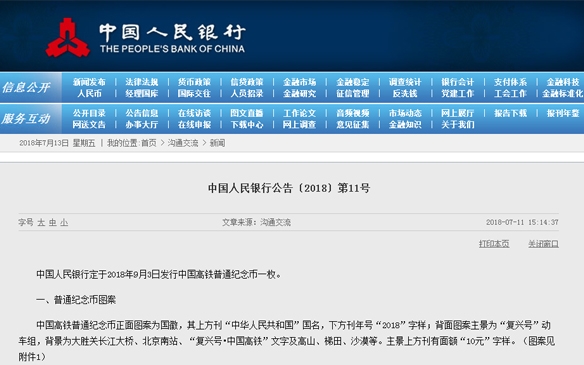Set font size to large (大)
The height and width of the screenshot is (365, 584).
click(41, 222)
